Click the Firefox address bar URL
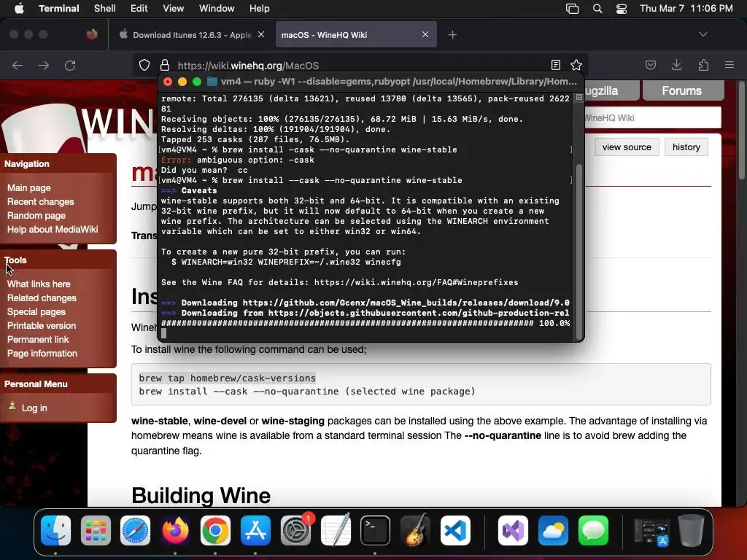Screen dimensions: 747x560 click(248, 66)
